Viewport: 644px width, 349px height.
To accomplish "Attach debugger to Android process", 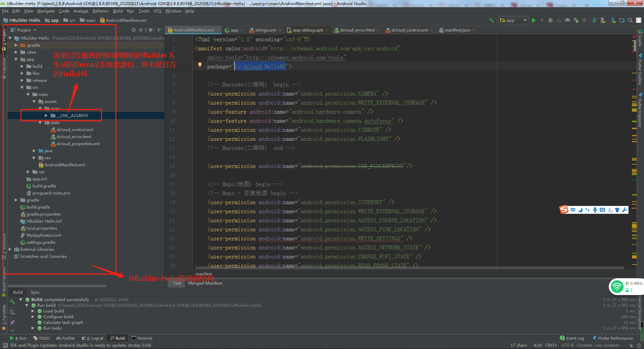I will (x=576, y=20).
